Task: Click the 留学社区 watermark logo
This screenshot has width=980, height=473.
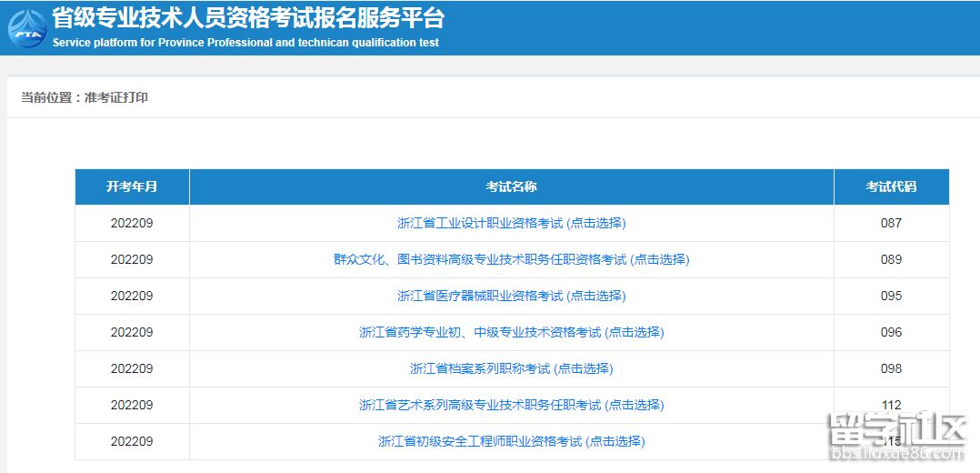Action: click(895, 437)
